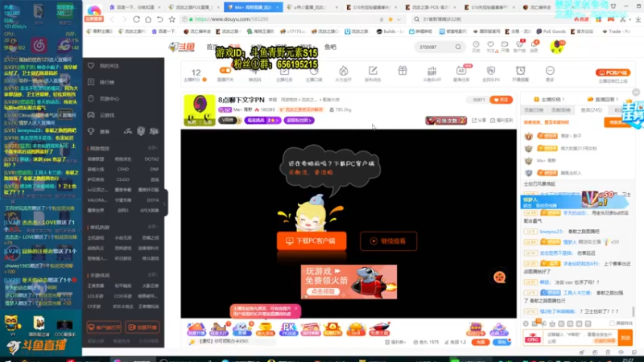Click the orange PC client button
This screenshot has width=644, height=362.
click(613, 72)
